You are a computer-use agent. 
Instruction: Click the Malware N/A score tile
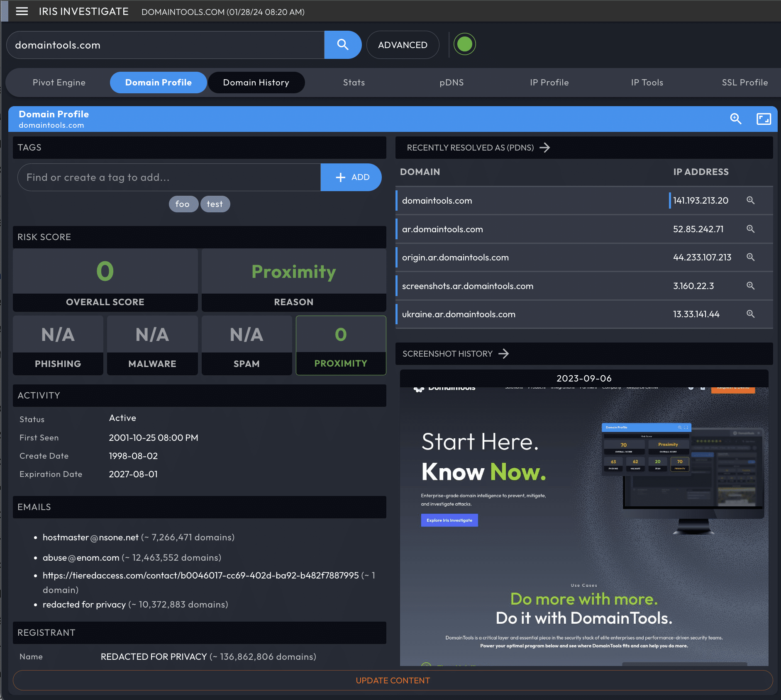pos(152,345)
